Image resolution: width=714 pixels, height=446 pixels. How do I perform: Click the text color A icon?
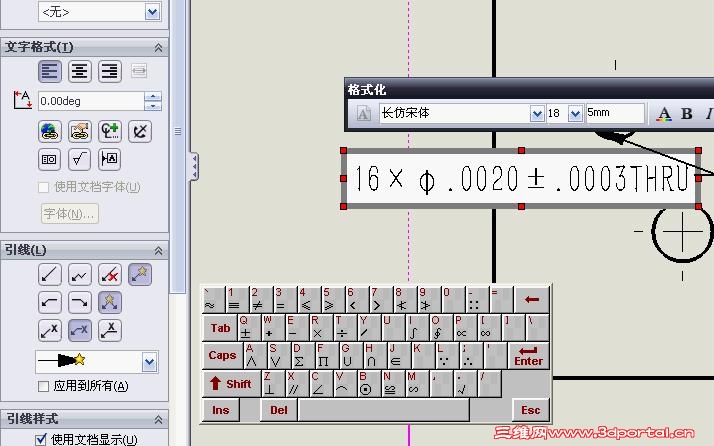click(664, 113)
